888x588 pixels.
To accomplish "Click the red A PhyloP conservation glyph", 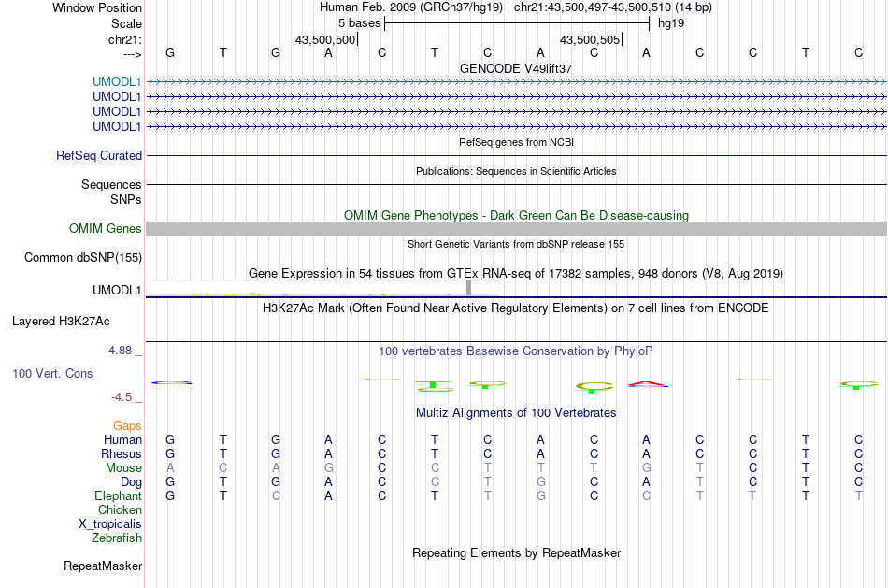I will [648, 384].
